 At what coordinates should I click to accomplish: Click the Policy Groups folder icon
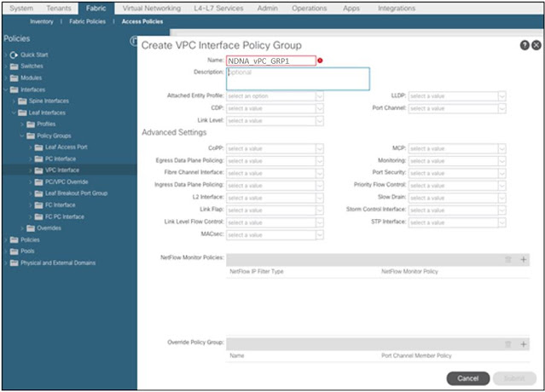click(x=31, y=135)
